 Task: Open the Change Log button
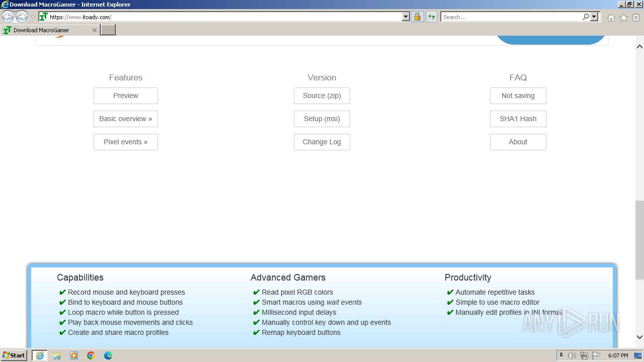pyautogui.click(x=322, y=142)
